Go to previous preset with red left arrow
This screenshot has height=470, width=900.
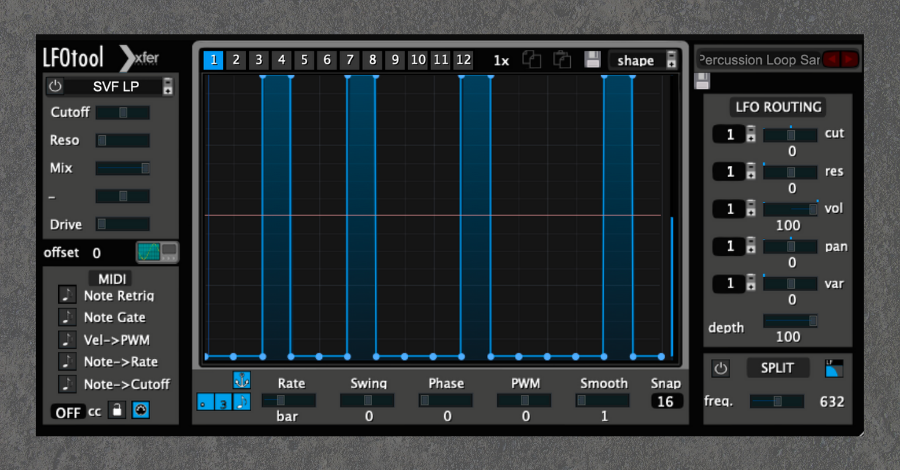tap(832, 59)
